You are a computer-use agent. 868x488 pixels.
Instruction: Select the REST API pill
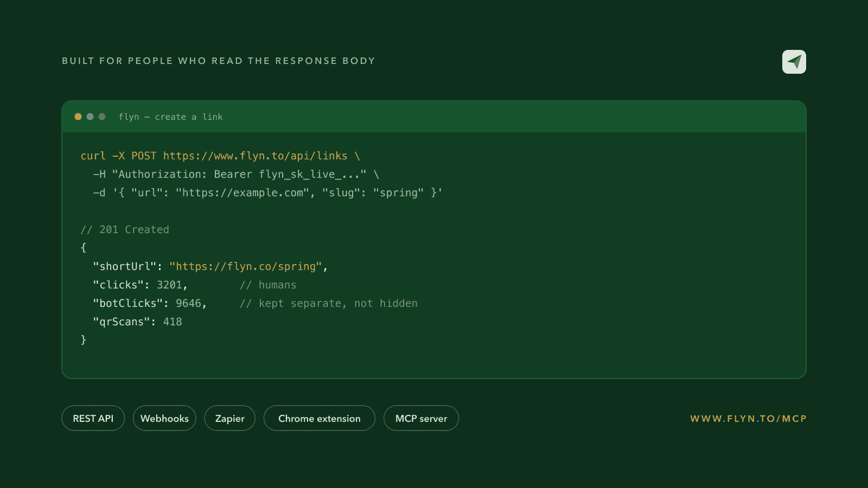[93, 418]
